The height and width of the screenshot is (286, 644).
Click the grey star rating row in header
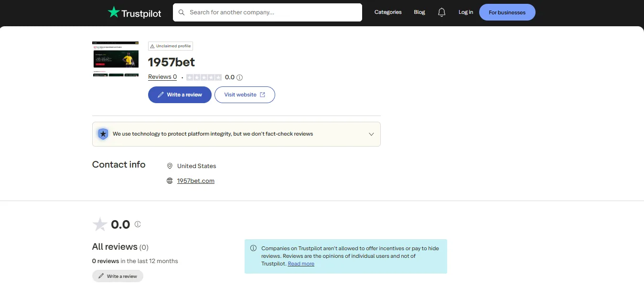(204, 77)
